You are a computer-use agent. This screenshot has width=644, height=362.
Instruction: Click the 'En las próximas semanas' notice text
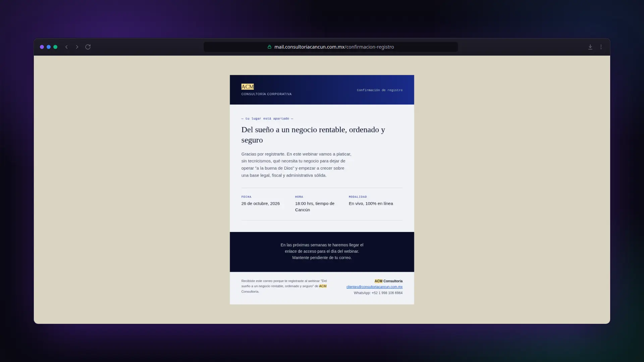click(322, 251)
